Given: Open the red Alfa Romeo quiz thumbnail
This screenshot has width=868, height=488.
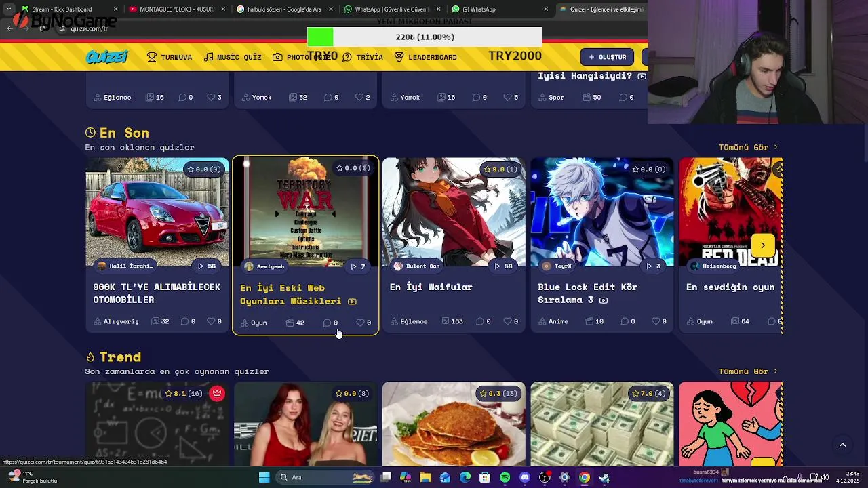Looking at the screenshot, I should [x=157, y=212].
